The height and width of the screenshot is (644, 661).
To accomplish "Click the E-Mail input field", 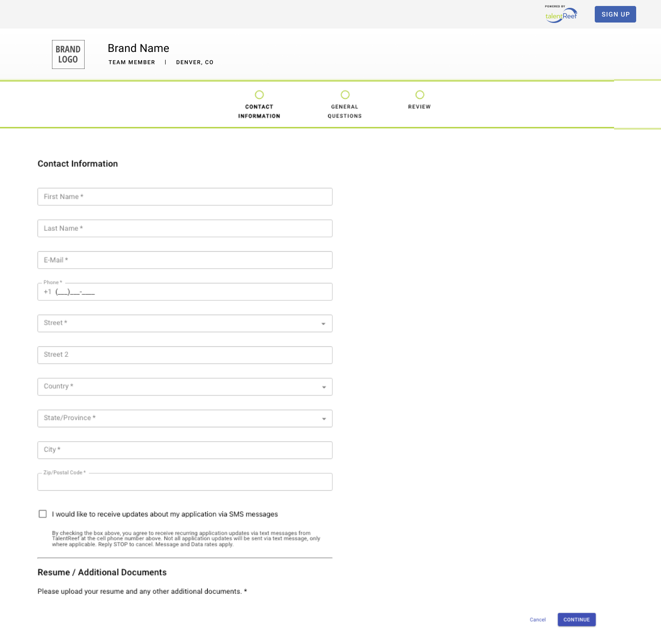I will (x=184, y=260).
